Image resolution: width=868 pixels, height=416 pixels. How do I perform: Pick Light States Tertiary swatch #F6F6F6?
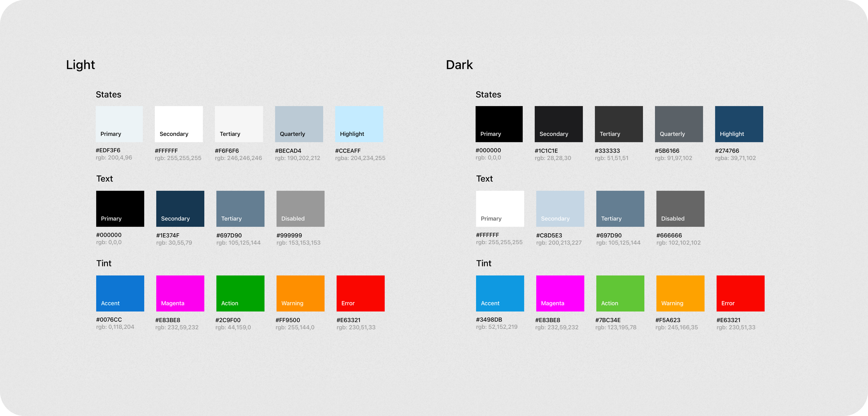239,124
